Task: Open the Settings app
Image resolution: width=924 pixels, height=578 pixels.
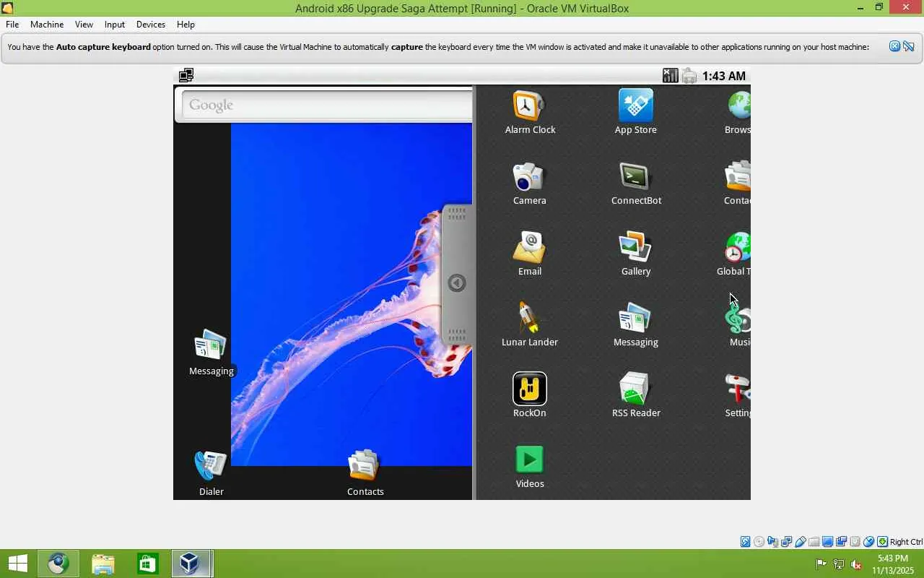Action: tap(738, 396)
